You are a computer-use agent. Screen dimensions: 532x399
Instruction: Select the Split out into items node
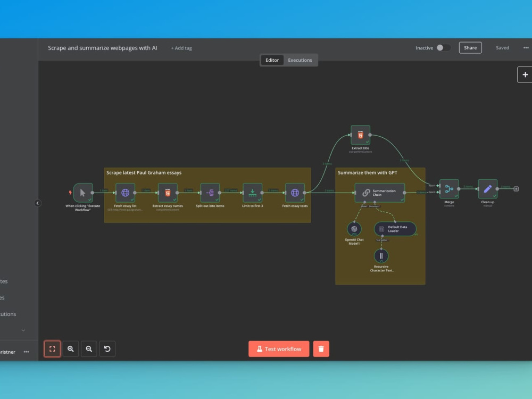[x=210, y=193]
